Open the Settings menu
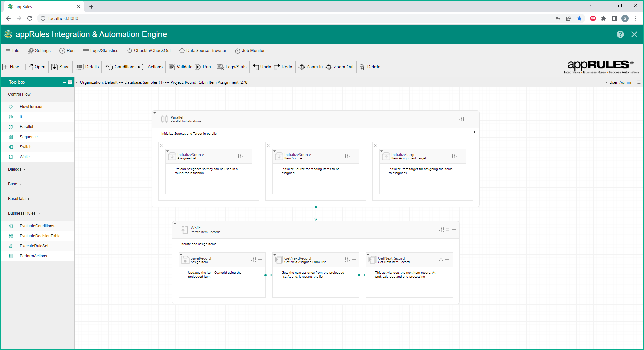Screen dimensions: 644x350 (x=39, y=51)
